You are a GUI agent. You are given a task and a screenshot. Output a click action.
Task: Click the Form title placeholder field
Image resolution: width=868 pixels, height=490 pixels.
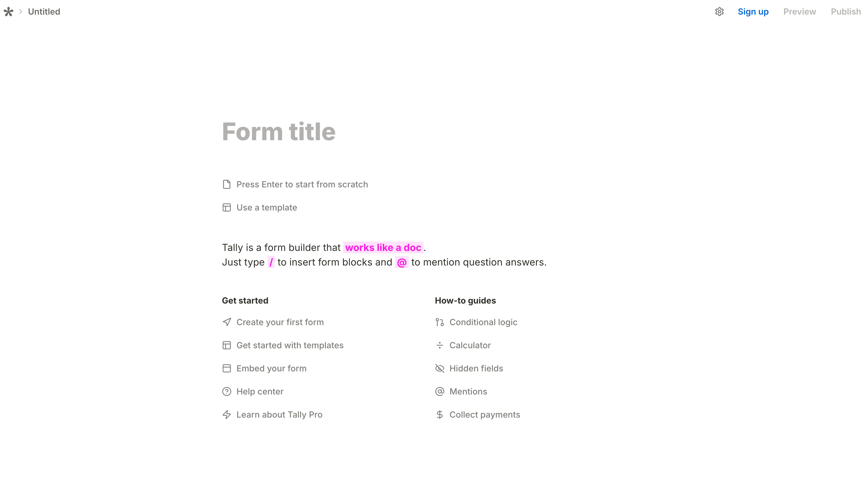point(279,132)
